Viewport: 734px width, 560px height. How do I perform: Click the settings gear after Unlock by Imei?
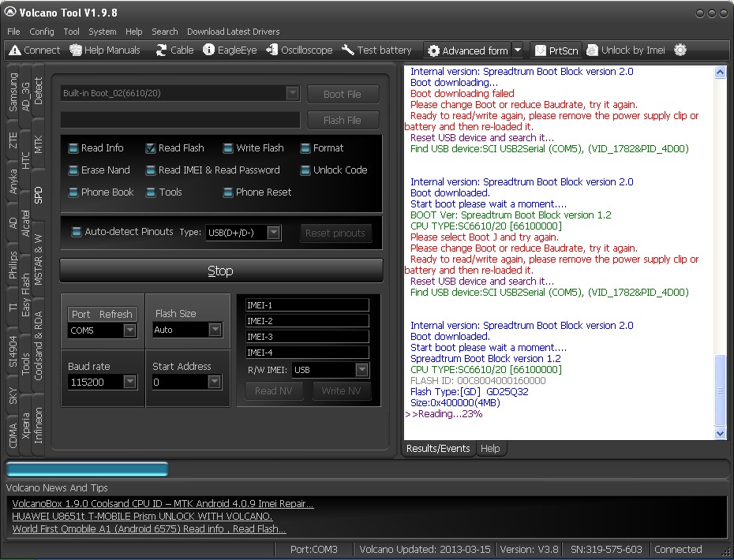pos(680,50)
